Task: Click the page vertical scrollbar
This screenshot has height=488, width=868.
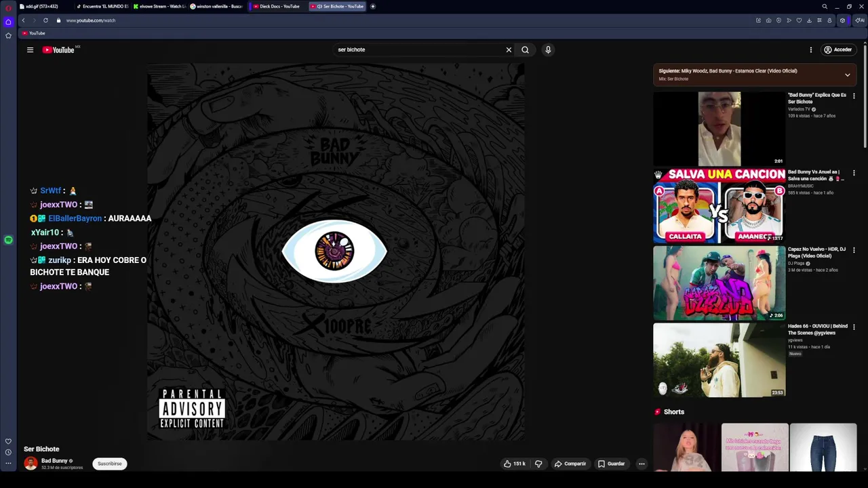Action: (x=865, y=95)
